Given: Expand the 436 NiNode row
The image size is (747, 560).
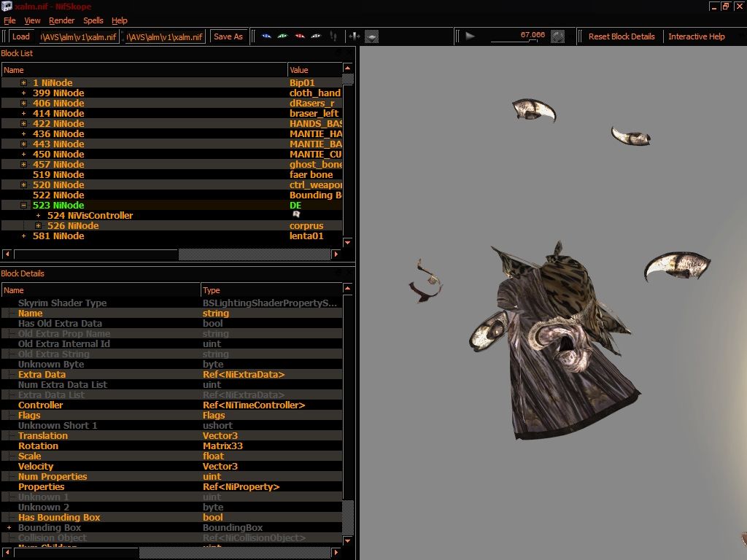Looking at the screenshot, I should tap(23, 134).
